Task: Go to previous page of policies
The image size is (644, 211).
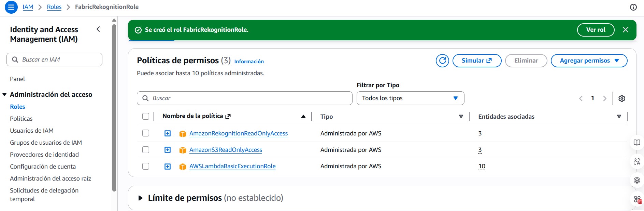Action: pyautogui.click(x=581, y=98)
